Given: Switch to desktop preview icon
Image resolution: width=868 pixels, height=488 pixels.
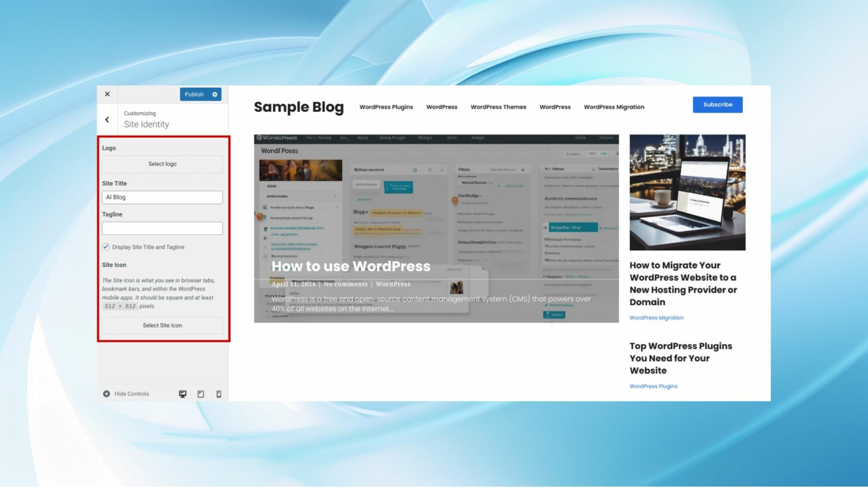Looking at the screenshot, I should tap(182, 394).
